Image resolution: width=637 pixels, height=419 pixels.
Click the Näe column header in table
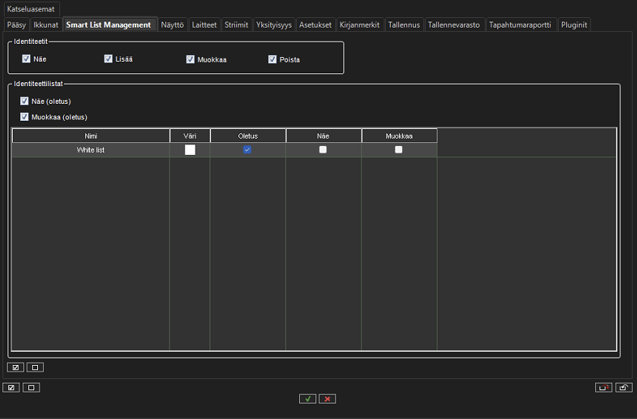tap(323, 136)
